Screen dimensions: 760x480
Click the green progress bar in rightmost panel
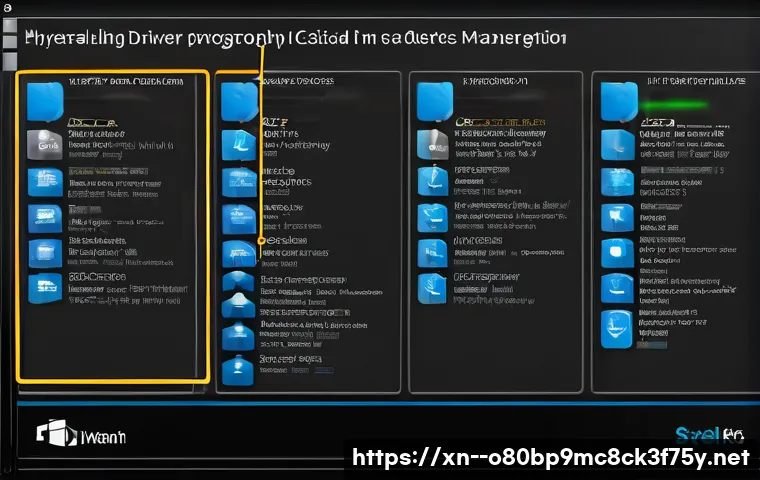(673, 105)
